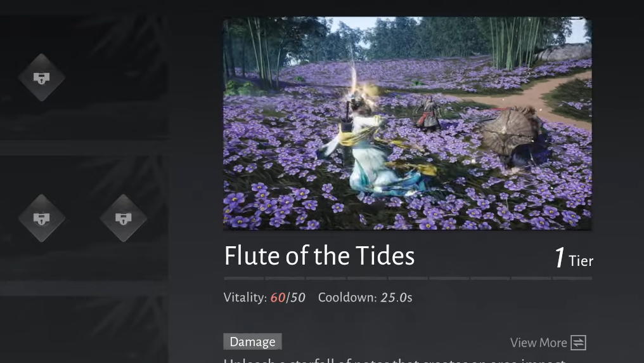The width and height of the screenshot is (644, 363).
Task: Click the cut-off skill description text
Action: [394, 360]
